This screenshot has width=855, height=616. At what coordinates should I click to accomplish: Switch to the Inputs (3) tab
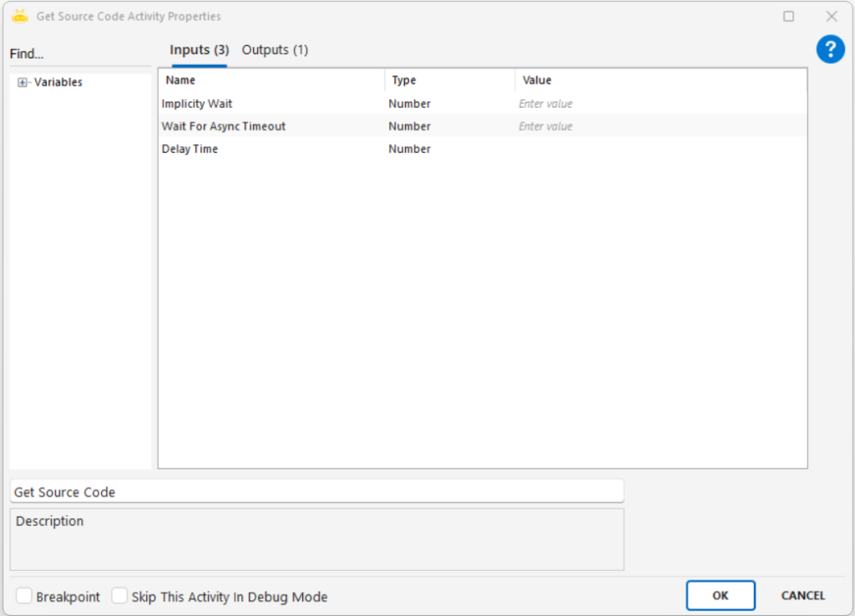click(x=199, y=50)
